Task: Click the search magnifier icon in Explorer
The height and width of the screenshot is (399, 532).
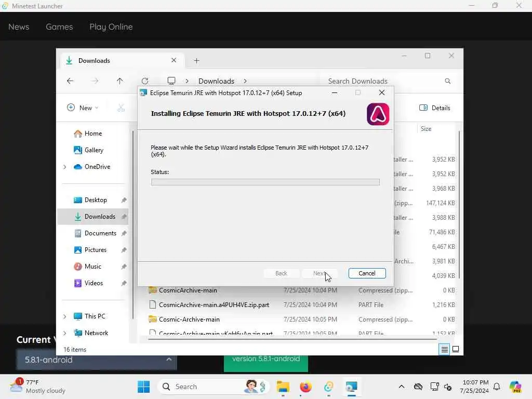Action: [447, 81]
